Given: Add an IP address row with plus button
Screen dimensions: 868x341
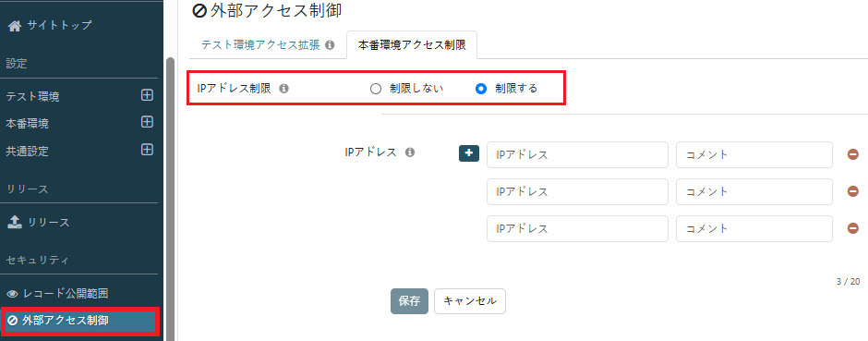Looking at the screenshot, I should (469, 153).
